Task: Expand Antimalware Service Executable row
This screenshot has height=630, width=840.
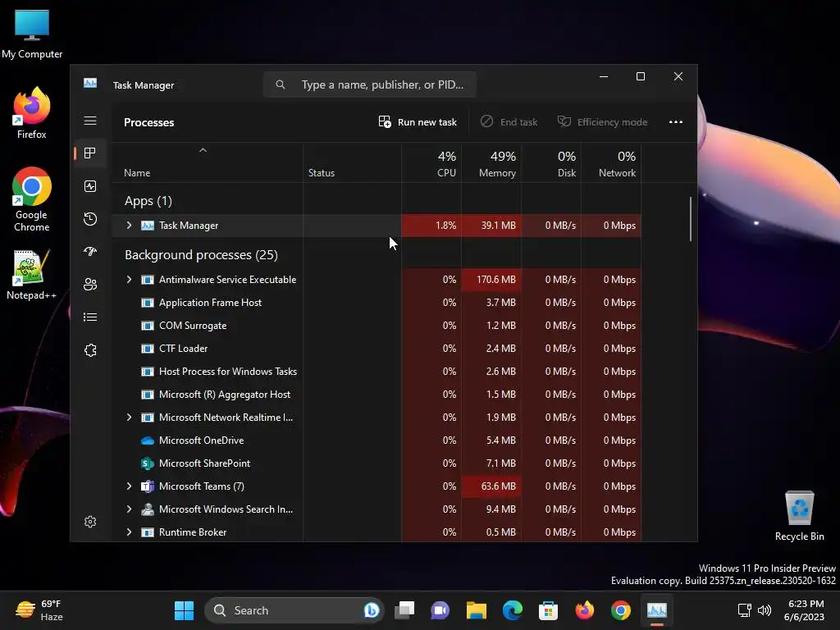Action: point(129,280)
